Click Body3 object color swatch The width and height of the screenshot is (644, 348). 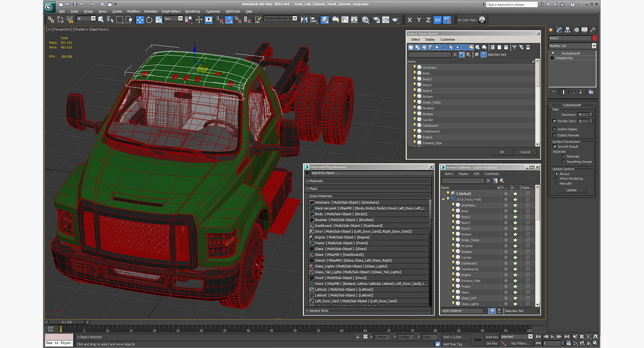(594, 38)
